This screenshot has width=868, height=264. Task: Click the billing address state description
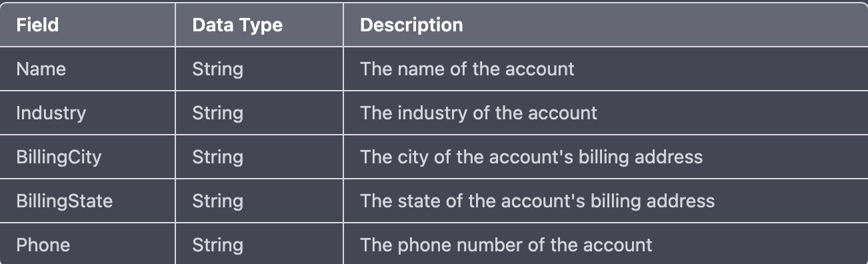537,201
